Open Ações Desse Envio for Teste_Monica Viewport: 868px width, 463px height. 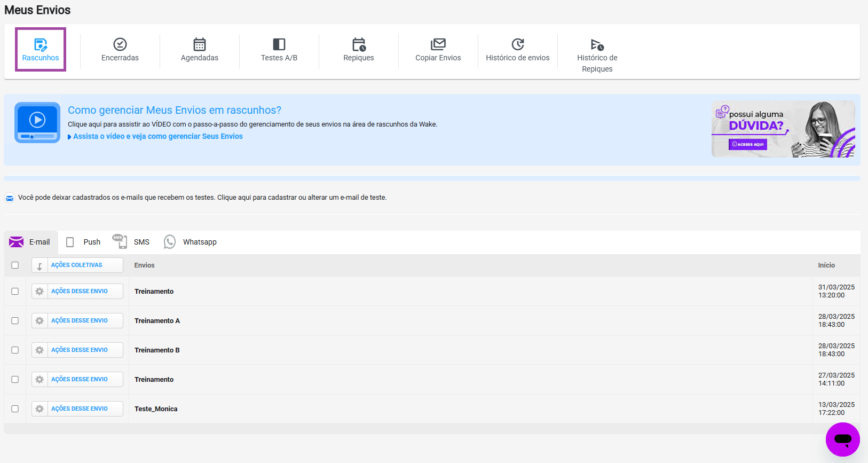[x=77, y=409]
